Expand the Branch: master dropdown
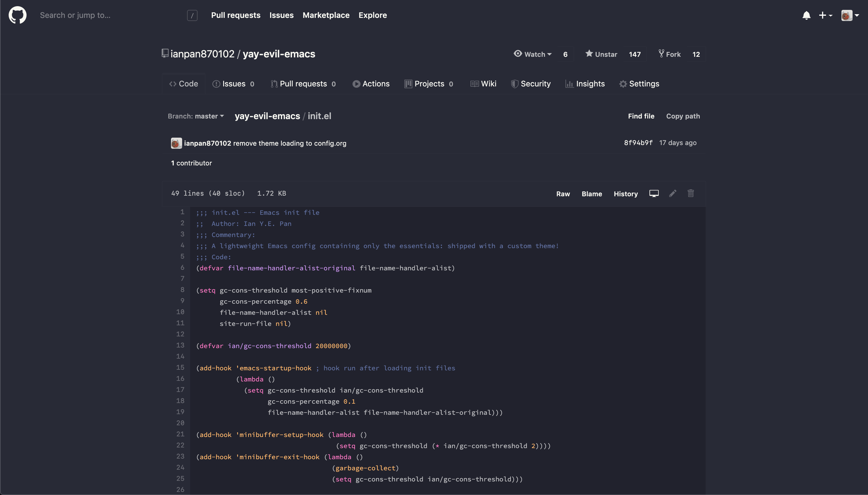The width and height of the screenshot is (868, 495). click(195, 116)
